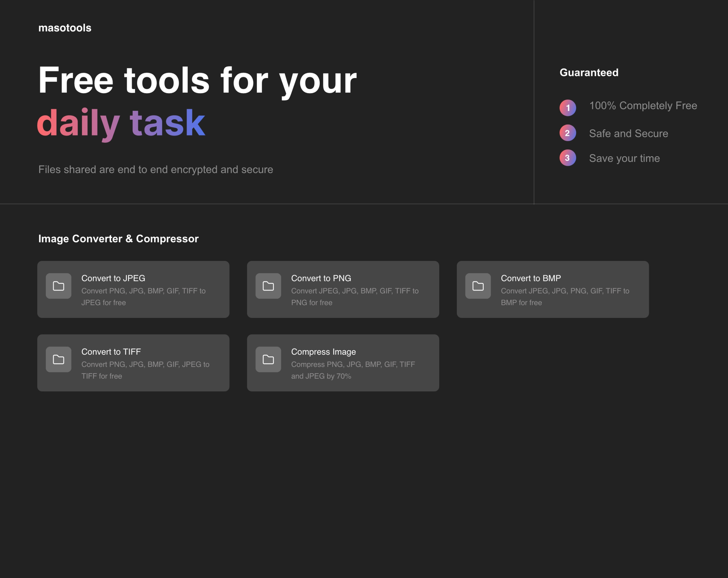
Task: Open the Compress Image tool
Action: [x=343, y=363]
